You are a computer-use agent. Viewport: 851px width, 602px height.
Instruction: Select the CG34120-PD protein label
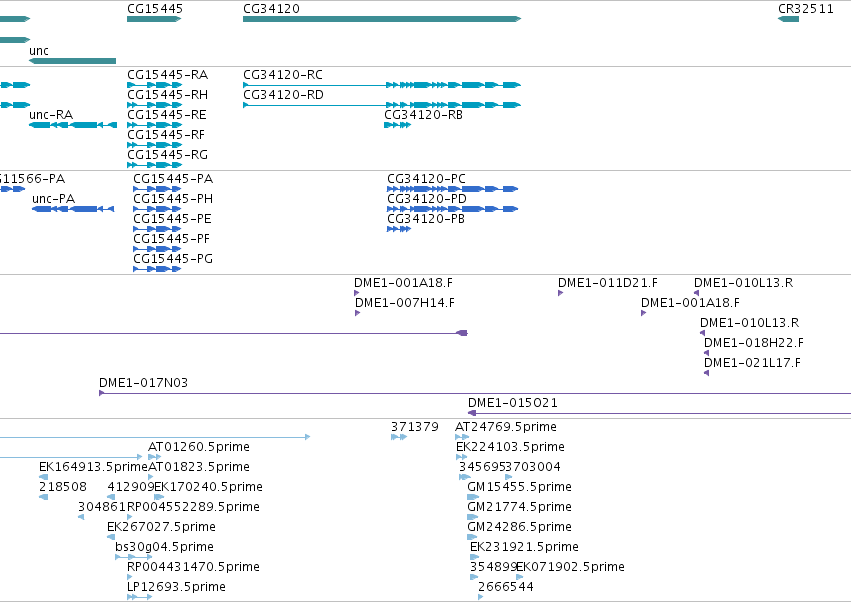point(427,199)
